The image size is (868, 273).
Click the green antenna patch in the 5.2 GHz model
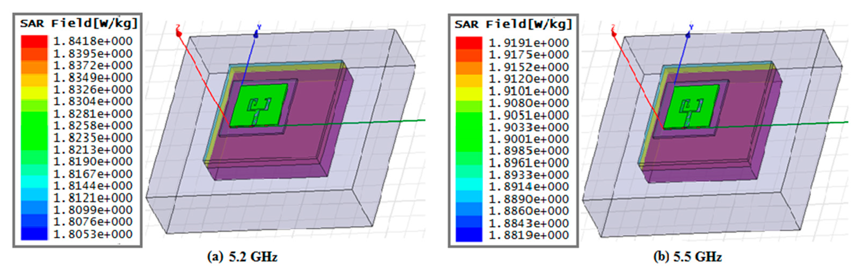[x=259, y=105]
